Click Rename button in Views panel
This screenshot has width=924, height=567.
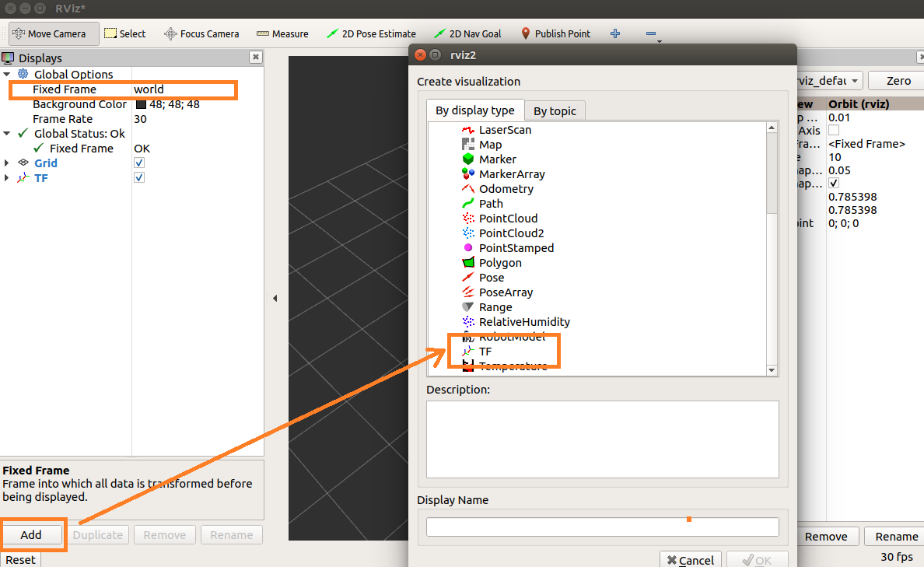tap(896, 537)
